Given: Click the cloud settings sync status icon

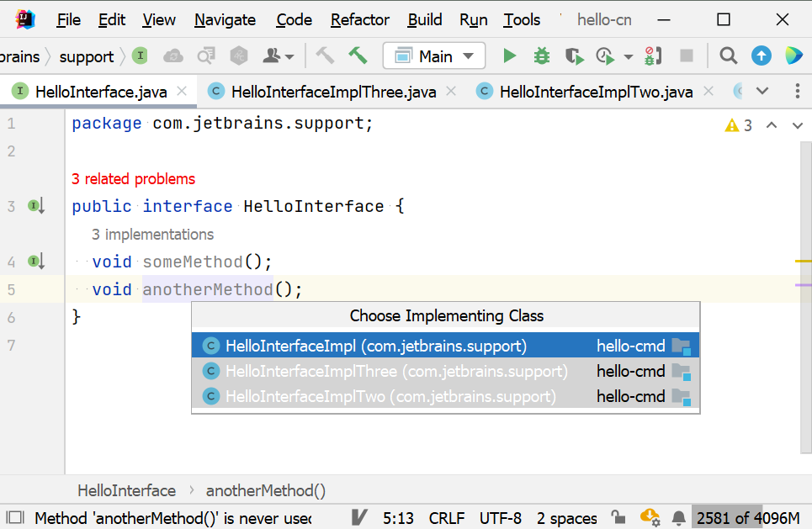Looking at the screenshot, I should [650, 517].
